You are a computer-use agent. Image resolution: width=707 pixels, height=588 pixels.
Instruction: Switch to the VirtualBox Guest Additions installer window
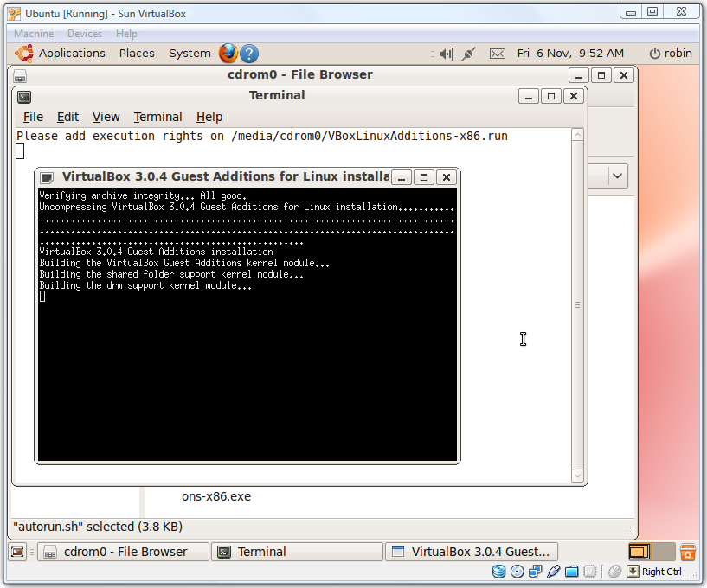point(473,551)
